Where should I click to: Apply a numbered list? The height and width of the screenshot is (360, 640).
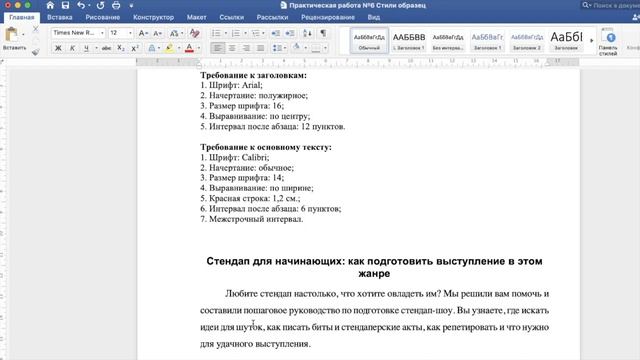pyautogui.click(x=236, y=33)
